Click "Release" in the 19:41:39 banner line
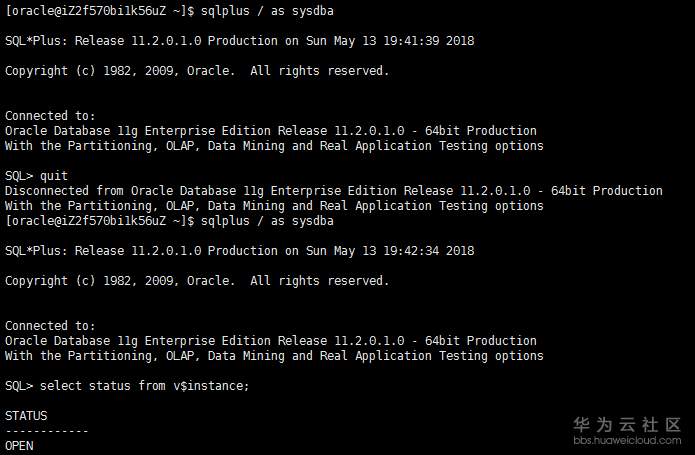 100,41
